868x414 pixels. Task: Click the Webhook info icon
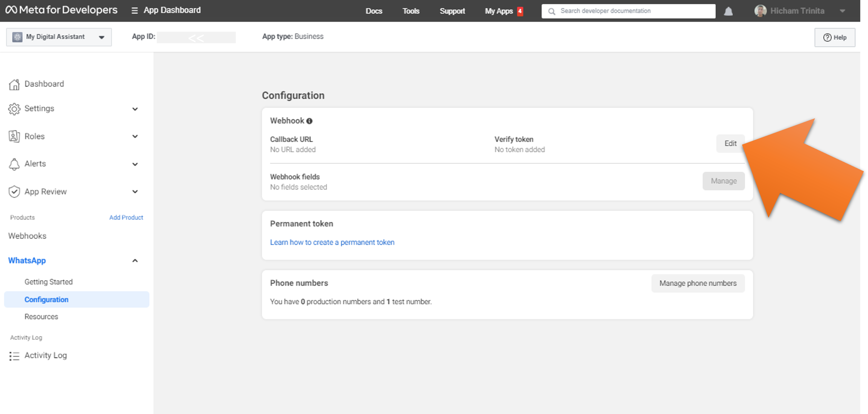pos(309,121)
